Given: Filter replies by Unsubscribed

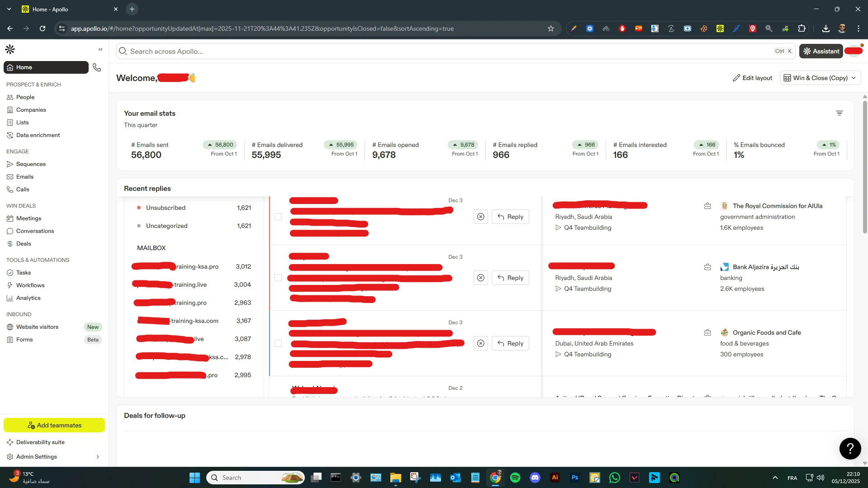Looking at the screenshot, I should pyautogui.click(x=194, y=208).
